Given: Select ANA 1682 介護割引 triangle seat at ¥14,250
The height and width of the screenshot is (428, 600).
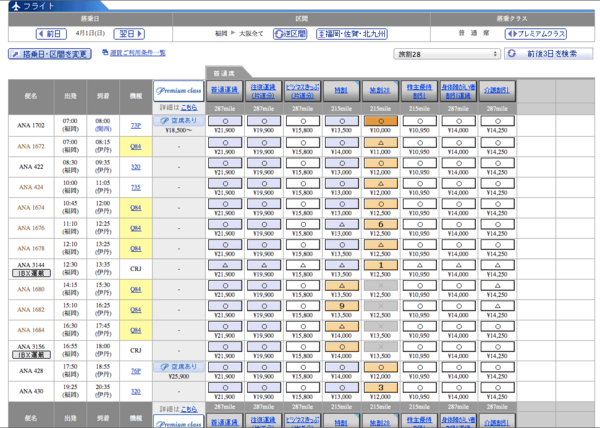Looking at the screenshot, I should tap(497, 306).
